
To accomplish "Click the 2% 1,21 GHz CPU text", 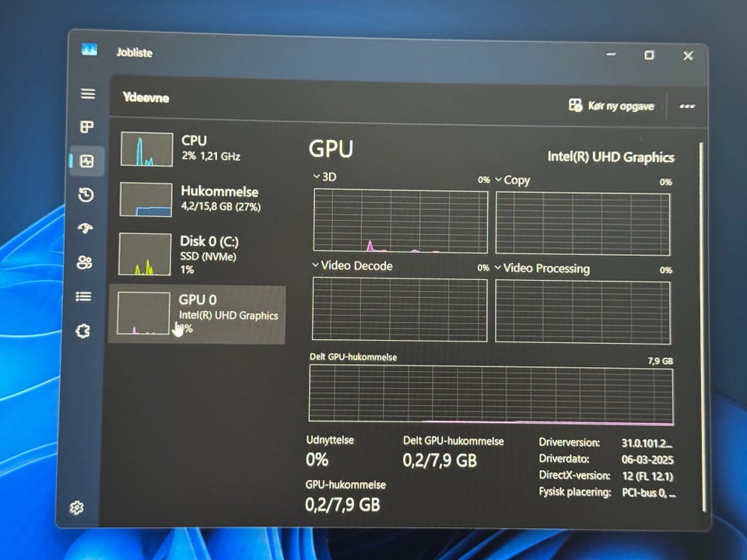I will pyautogui.click(x=211, y=156).
